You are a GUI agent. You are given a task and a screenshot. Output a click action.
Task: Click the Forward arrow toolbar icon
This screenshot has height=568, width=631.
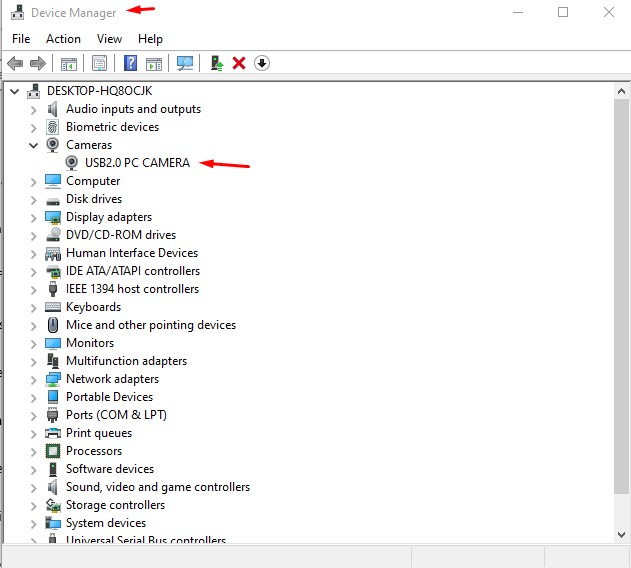[38, 63]
